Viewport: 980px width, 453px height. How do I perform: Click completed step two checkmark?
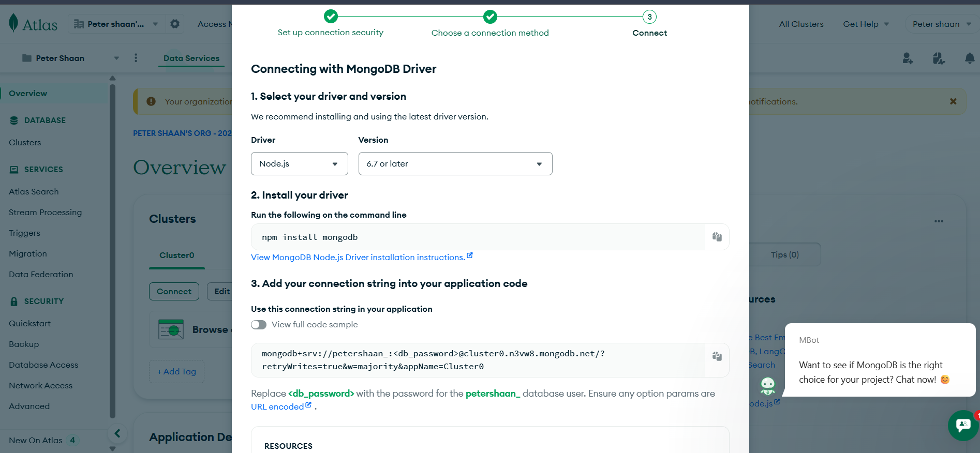490,17
